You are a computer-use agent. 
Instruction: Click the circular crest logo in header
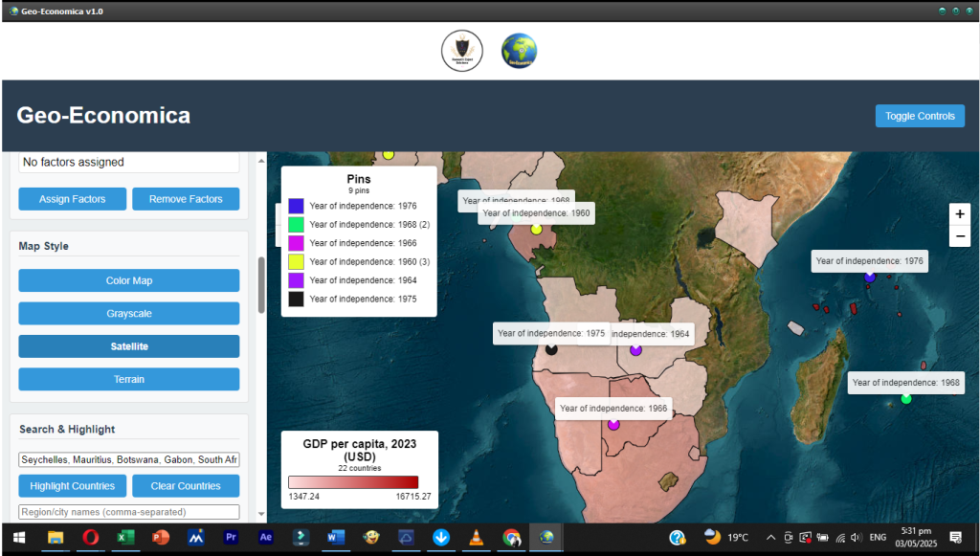point(461,51)
